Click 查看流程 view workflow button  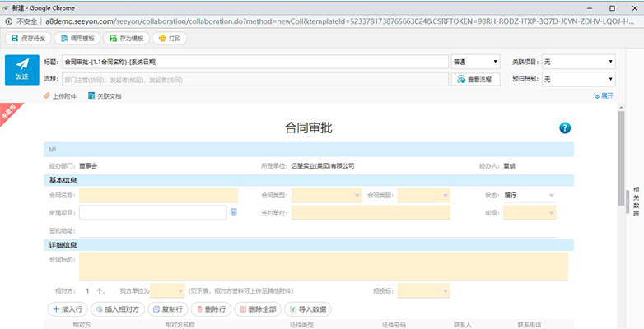(x=476, y=79)
